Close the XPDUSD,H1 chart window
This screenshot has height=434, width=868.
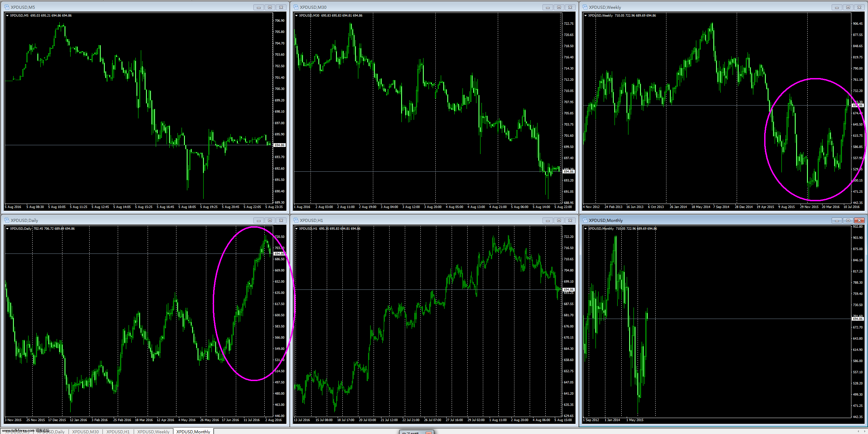coord(570,220)
